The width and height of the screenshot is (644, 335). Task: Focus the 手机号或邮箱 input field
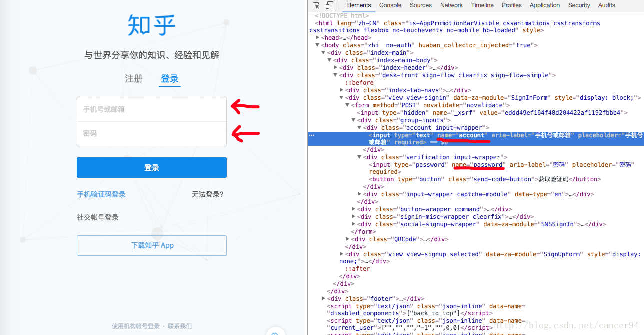[x=152, y=109]
